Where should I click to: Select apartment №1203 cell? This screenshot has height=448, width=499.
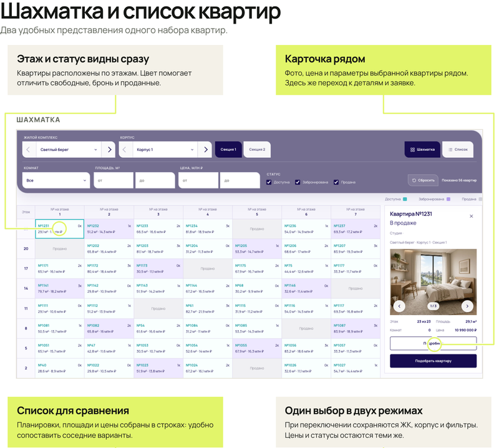158,249
